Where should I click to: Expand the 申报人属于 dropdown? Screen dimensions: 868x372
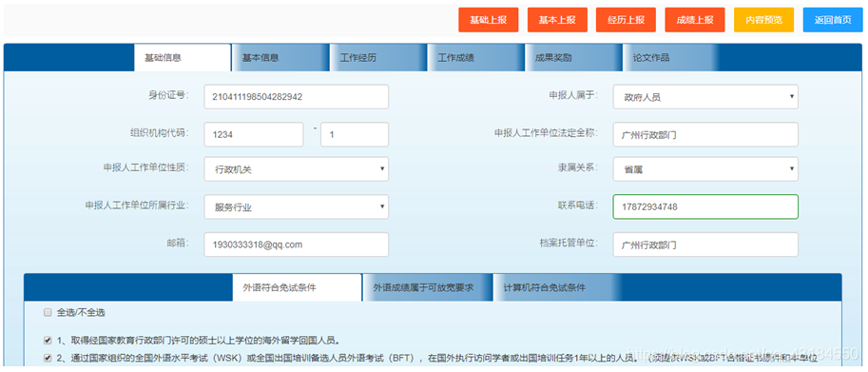705,97
